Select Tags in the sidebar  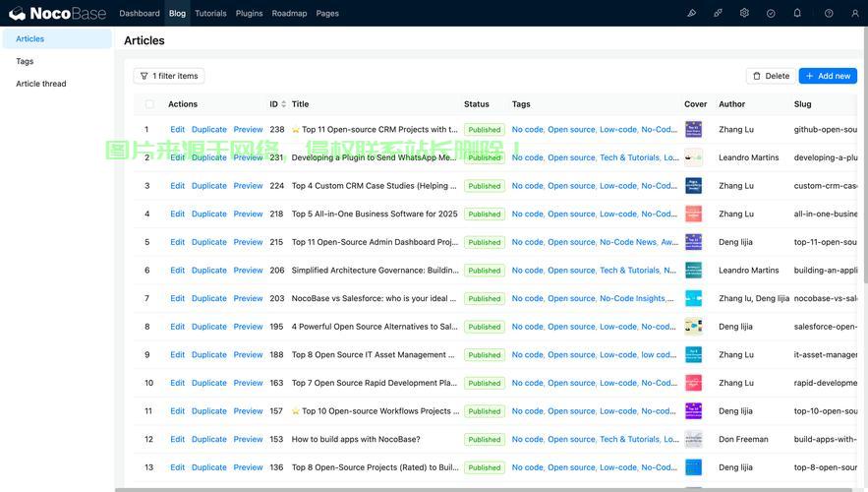[57, 61]
